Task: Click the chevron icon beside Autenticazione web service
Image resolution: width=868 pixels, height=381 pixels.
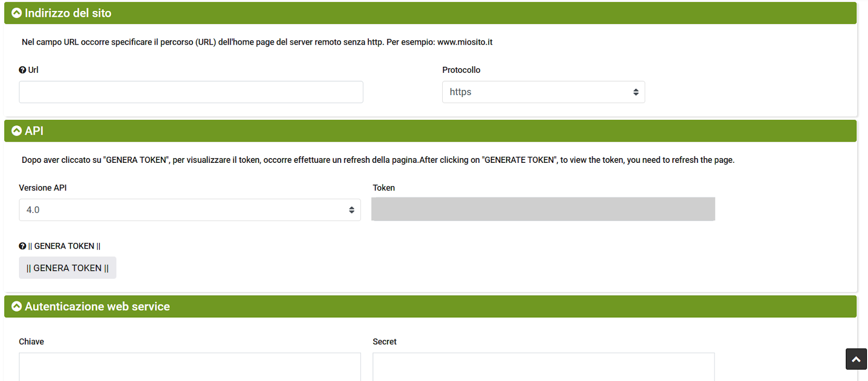Action: click(17, 307)
